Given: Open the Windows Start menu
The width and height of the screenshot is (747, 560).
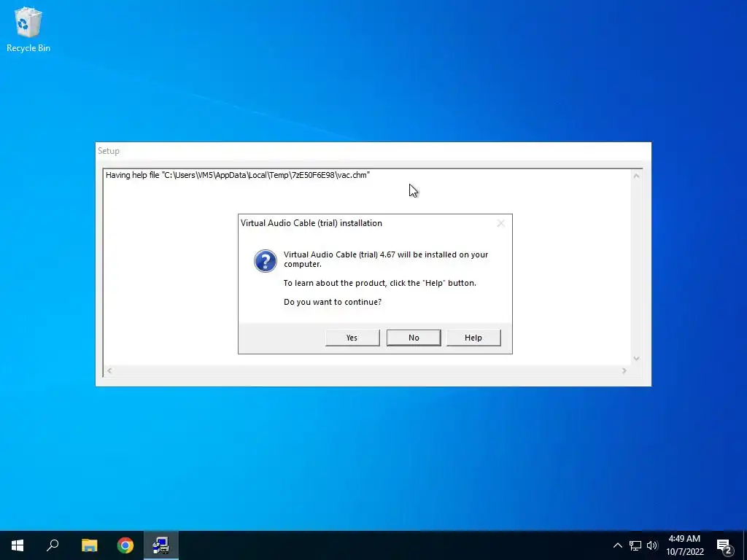Looking at the screenshot, I should click(18, 545).
